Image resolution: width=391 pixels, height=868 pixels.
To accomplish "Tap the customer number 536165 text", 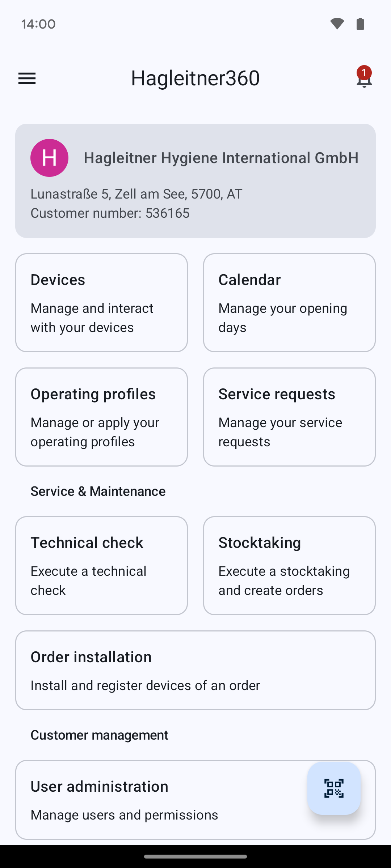I will point(110,213).
